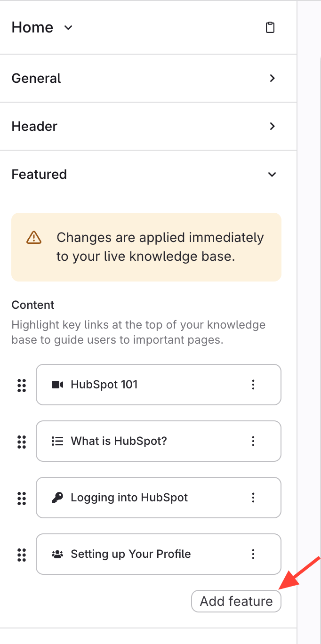321x644 pixels.
Task: Open options menu for HubSpot 101
Action: pyautogui.click(x=253, y=385)
